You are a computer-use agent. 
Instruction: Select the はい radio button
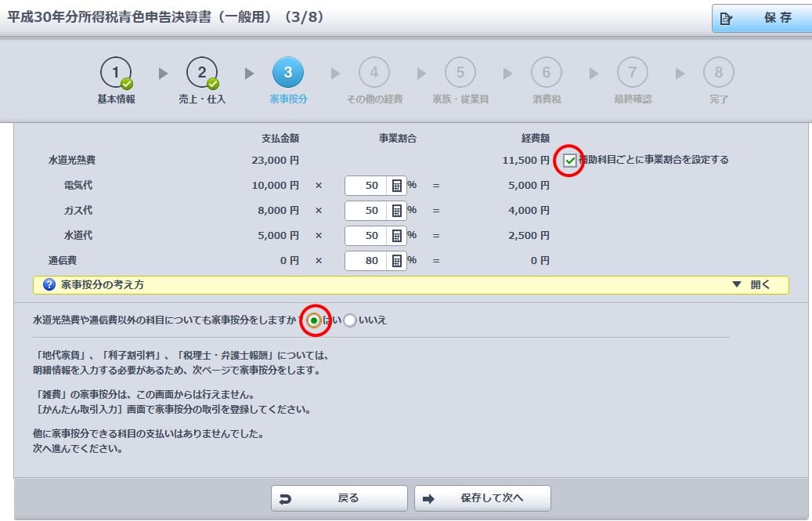pos(314,320)
